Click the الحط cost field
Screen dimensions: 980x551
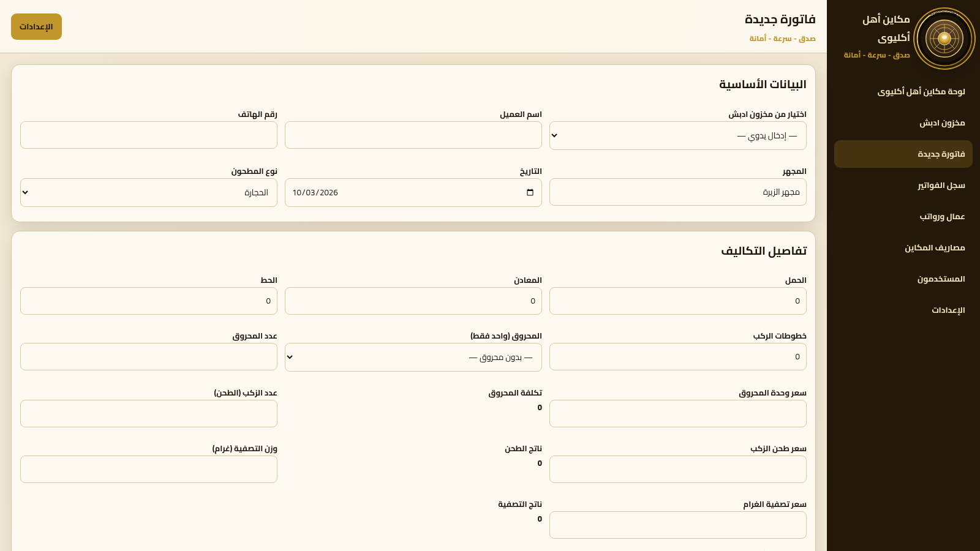pyautogui.click(x=149, y=301)
